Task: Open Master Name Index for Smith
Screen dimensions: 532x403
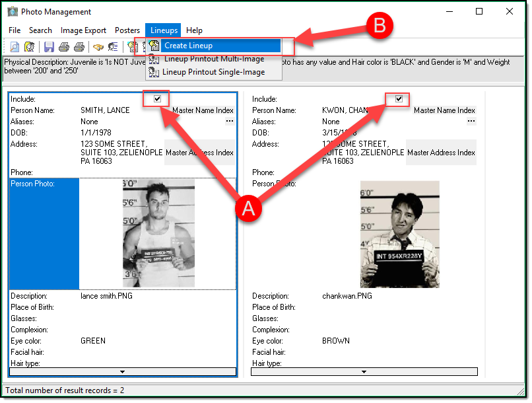Action: point(203,110)
